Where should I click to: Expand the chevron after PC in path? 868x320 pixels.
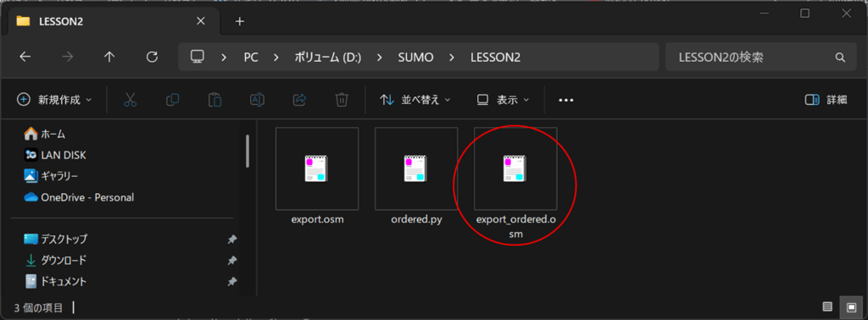(x=275, y=58)
